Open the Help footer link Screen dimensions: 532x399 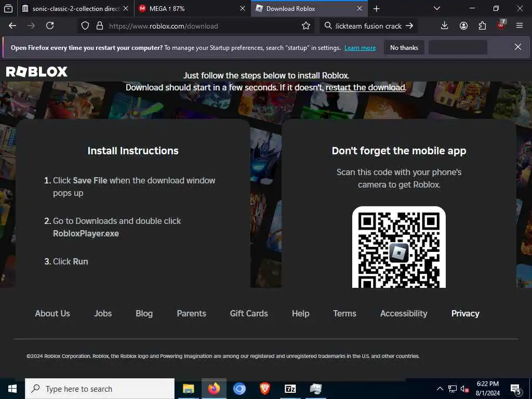click(x=301, y=313)
